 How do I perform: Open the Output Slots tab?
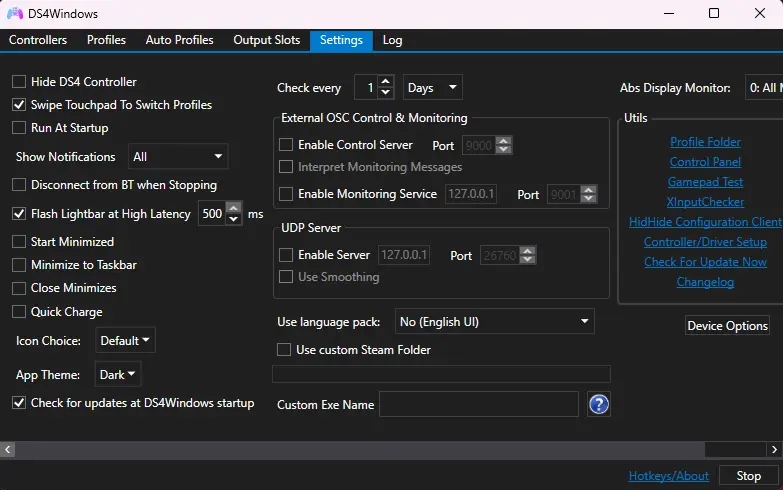pos(267,40)
